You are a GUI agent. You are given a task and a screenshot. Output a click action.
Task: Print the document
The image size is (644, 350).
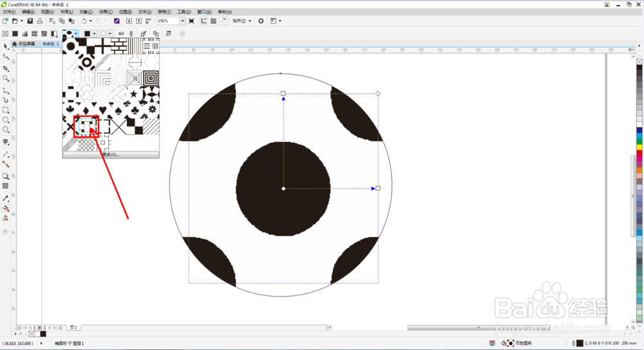click(40, 21)
